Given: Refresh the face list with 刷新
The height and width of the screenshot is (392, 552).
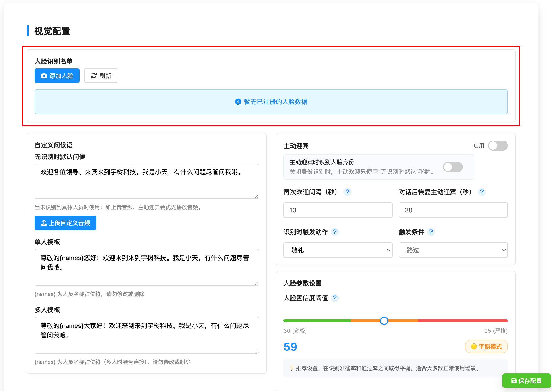Looking at the screenshot, I should [x=101, y=76].
